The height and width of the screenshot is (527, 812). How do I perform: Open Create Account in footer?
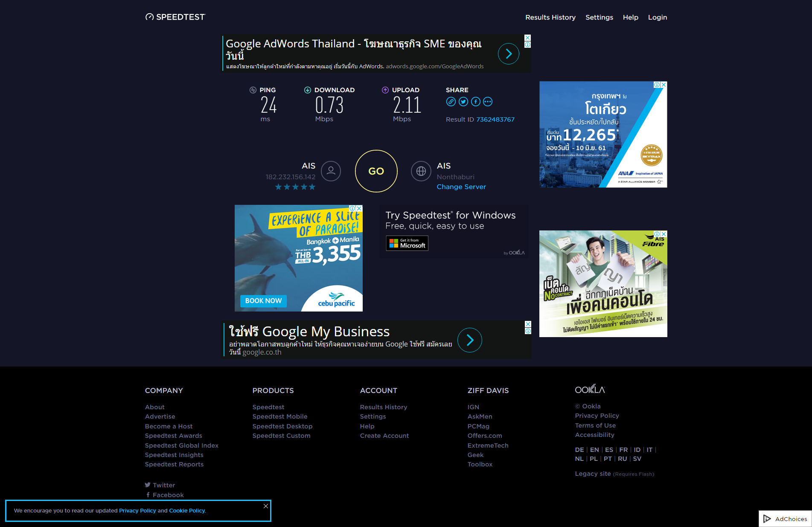pyautogui.click(x=384, y=436)
